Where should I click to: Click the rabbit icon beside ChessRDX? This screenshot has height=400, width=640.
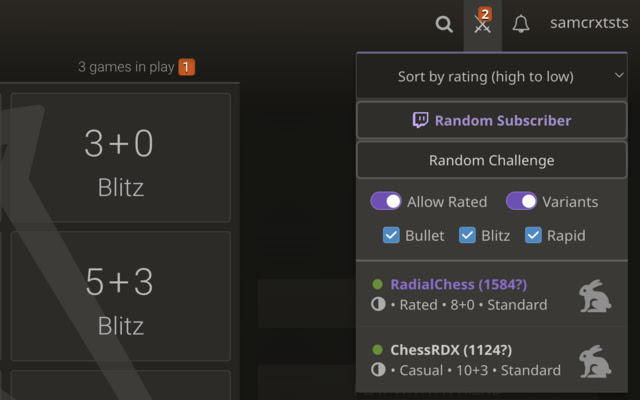[x=595, y=361]
